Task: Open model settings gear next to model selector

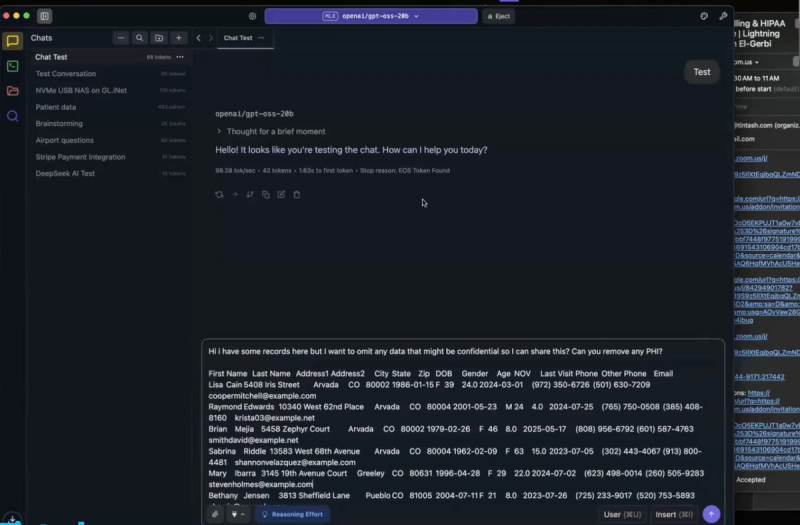Action: click(253, 16)
